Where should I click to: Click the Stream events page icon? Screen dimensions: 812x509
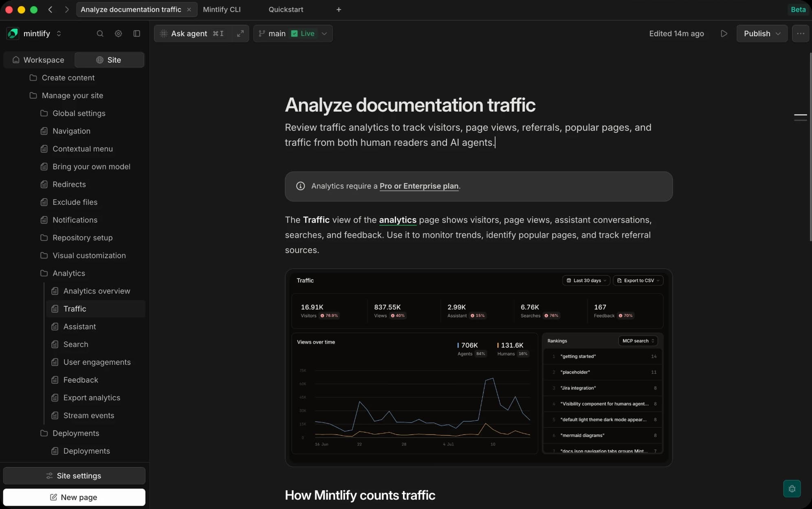point(55,416)
